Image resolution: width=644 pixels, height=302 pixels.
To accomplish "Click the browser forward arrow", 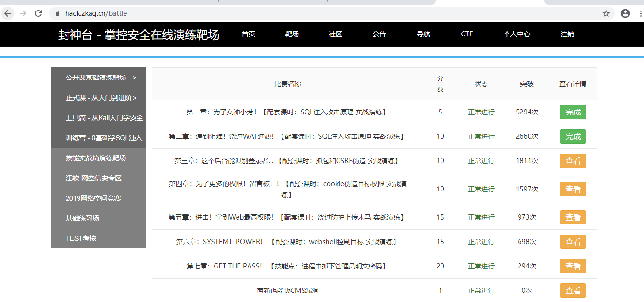I will tap(23, 13).
